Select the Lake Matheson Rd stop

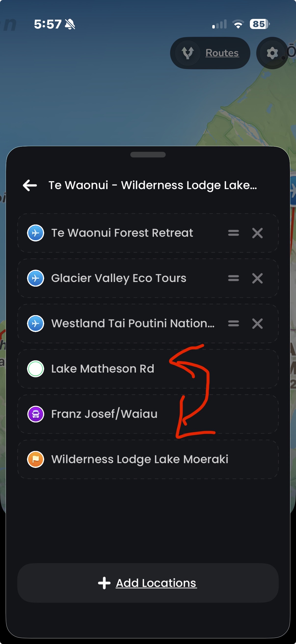[103, 369]
